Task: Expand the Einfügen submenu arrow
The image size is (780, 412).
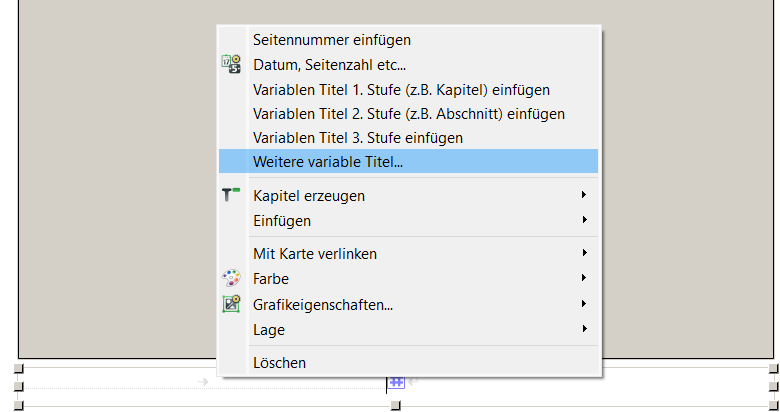Action: click(584, 219)
